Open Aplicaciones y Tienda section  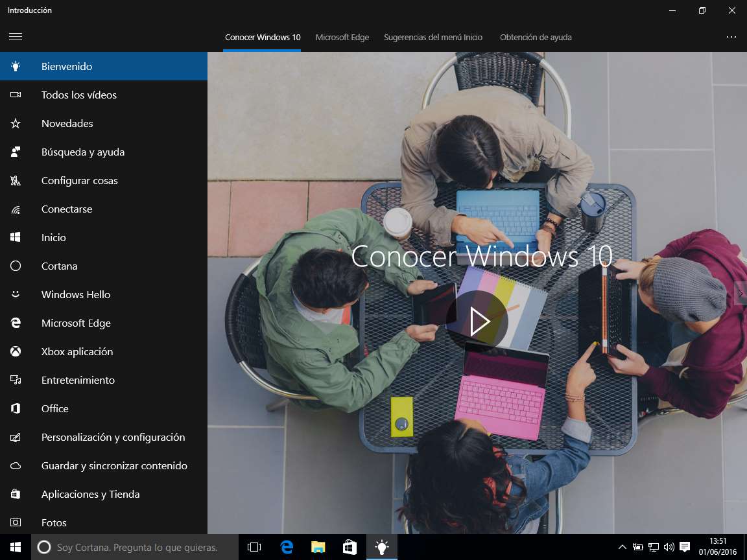pos(103,495)
